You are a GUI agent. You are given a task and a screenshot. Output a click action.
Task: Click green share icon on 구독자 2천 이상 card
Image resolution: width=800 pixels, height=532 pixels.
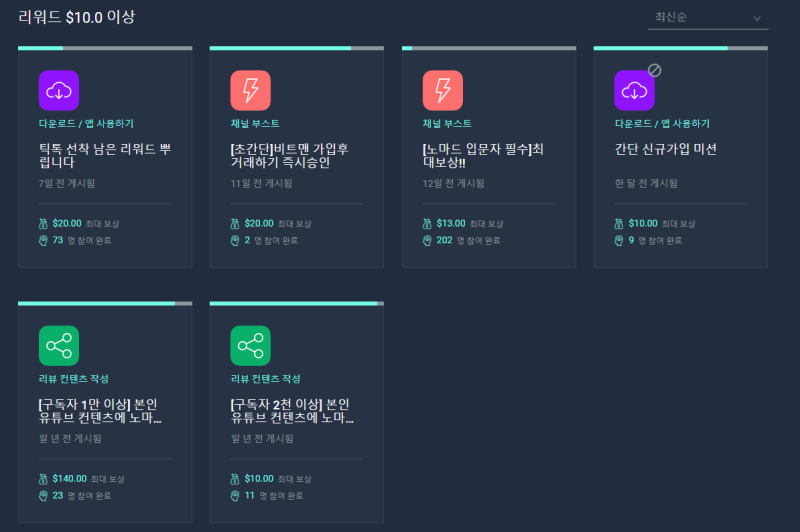251,346
